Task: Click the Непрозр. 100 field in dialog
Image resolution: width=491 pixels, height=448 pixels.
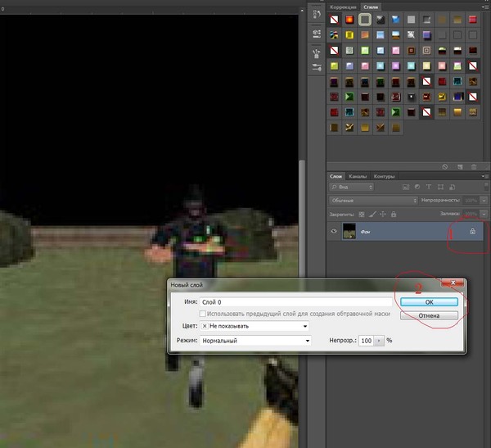Action: [x=367, y=341]
